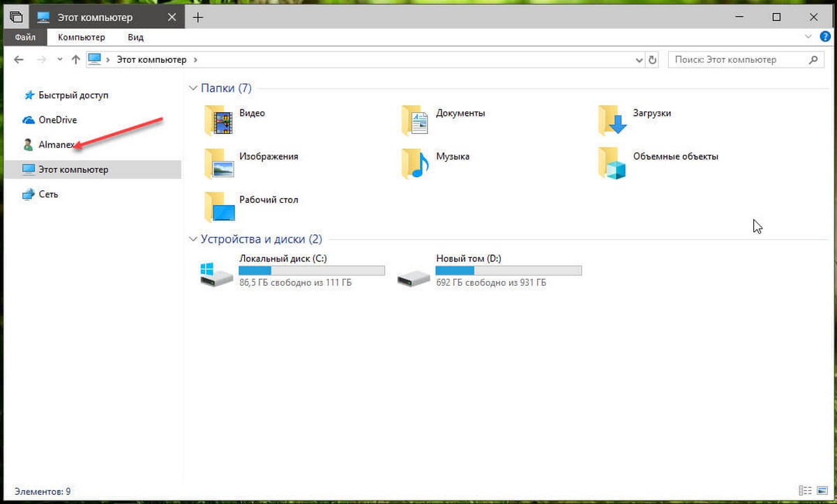Screen dimensions: 837x504
Task: Click the Локальный диск (C:) usage bar
Action: pyautogui.click(x=312, y=270)
